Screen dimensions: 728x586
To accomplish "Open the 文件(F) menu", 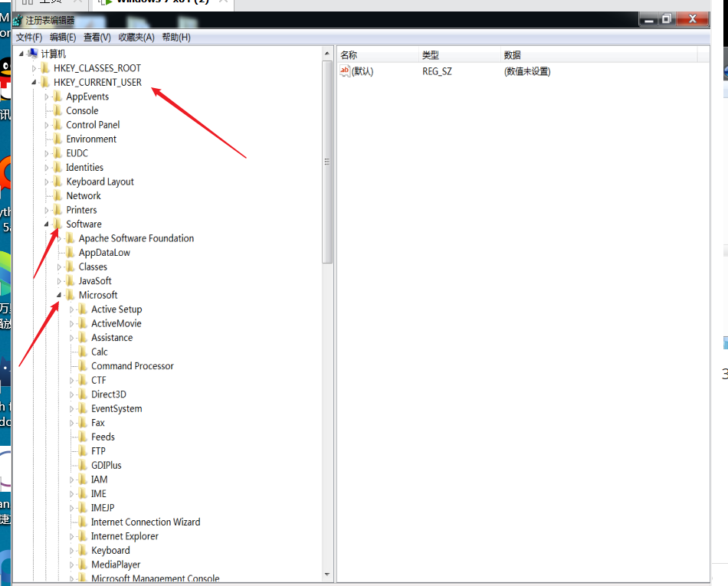I will 29,37.
